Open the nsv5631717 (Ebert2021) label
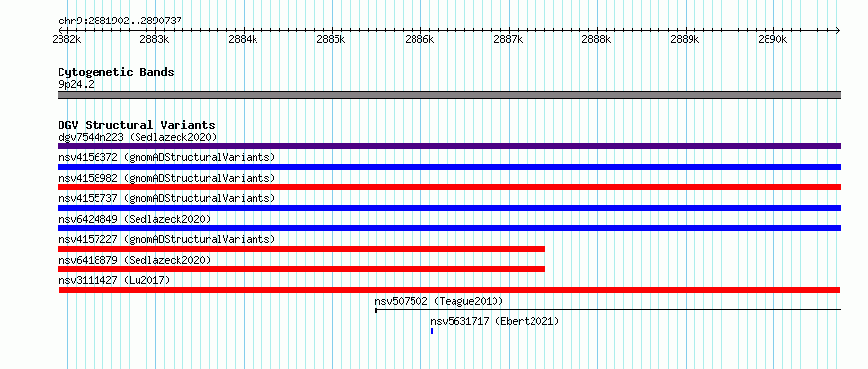 tap(494, 321)
